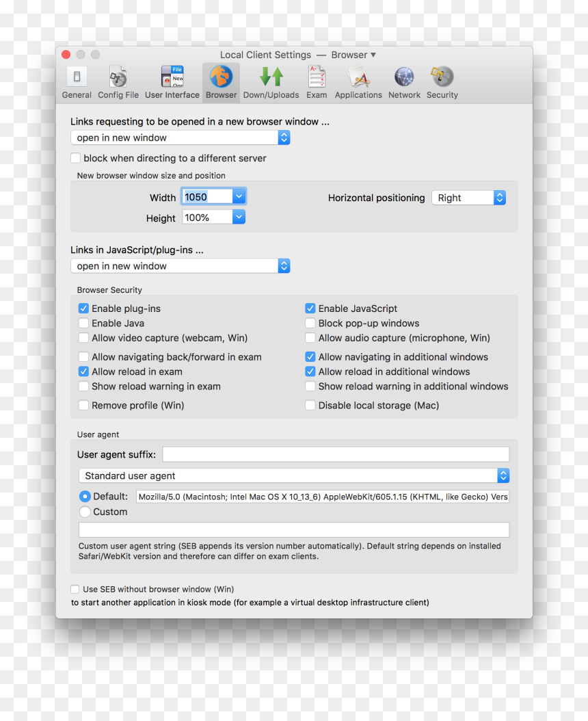Open the new browser window links dropdown
The height and width of the screenshot is (721, 588).
(181, 137)
